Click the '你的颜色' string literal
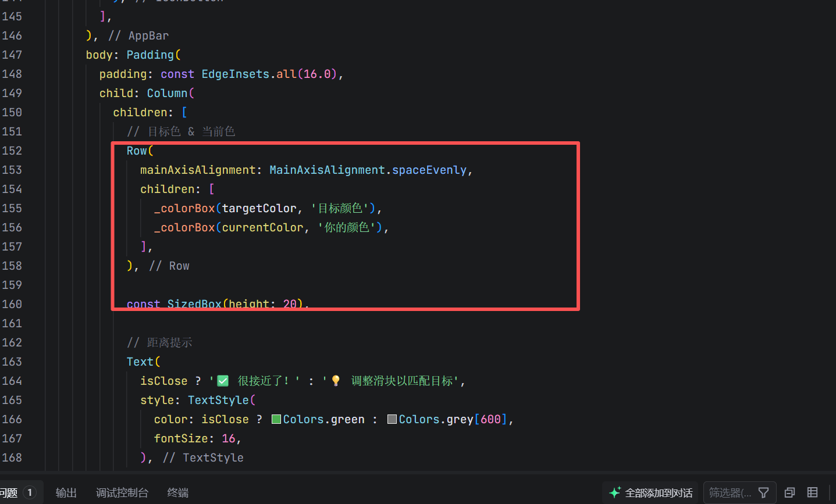The height and width of the screenshot is (504, 836). click(x=347, y=227)
